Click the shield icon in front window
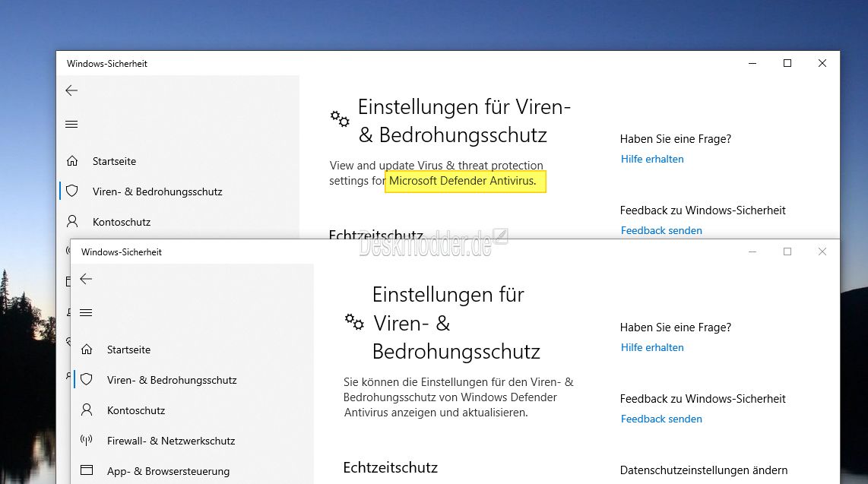This screenshot has width=868, height=484. pos(87,380)
